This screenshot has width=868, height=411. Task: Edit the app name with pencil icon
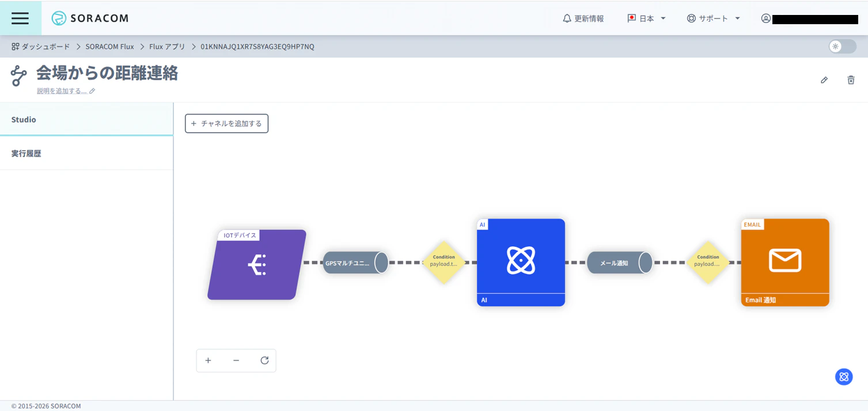[824, 80]
